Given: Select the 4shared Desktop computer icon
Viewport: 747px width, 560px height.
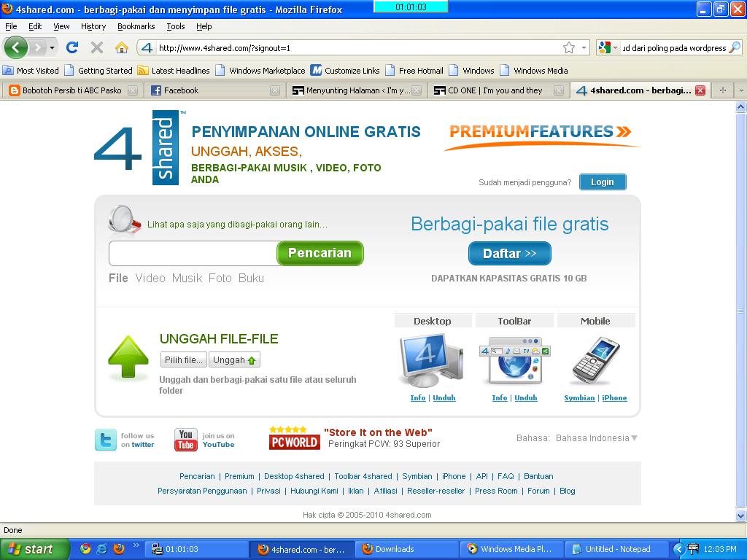Looking at the screenshot, I should (432, 361).
